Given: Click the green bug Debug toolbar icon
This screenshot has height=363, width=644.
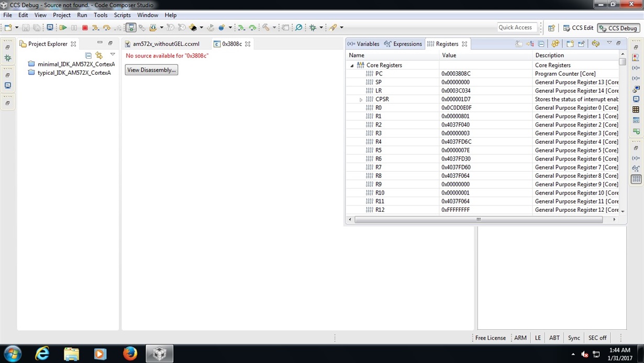Looking at the screenshot, I should click(313, 27).
